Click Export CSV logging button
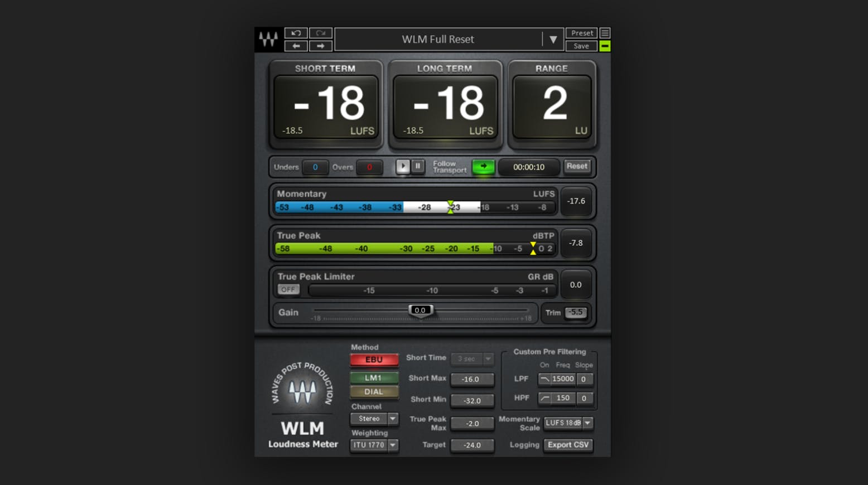Image resolution: width=868 pixels, height=485 pixels. click(x=568, y=445)
